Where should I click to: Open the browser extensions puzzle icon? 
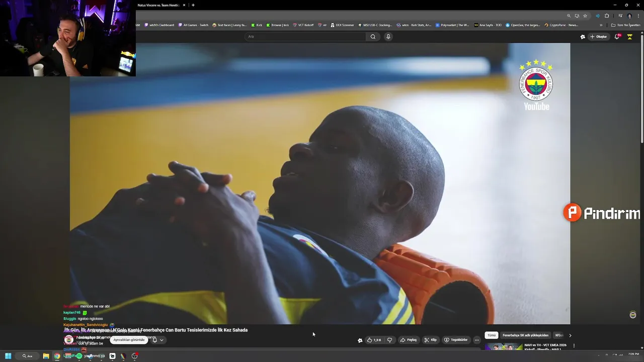point(607,16)
